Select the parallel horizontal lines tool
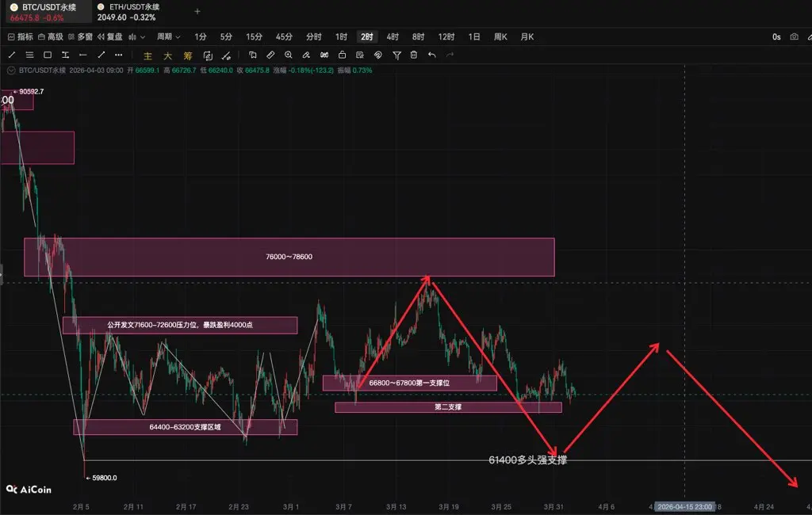The height and width of the screenshot is (515, 812). 29,55
